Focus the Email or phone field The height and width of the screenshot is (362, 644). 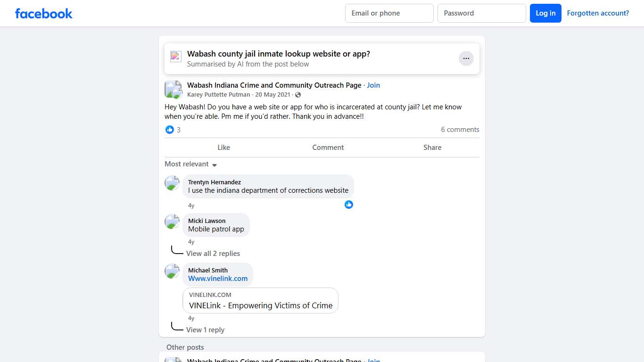click(x=389, y=13)
